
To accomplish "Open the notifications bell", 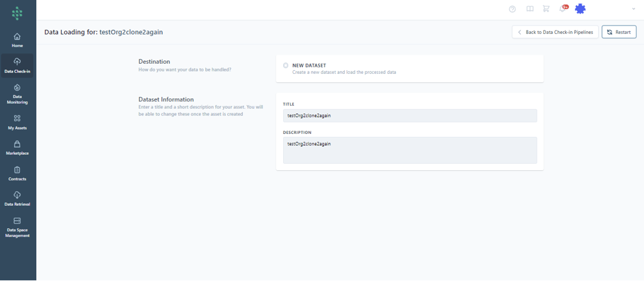I will [562, 9].
